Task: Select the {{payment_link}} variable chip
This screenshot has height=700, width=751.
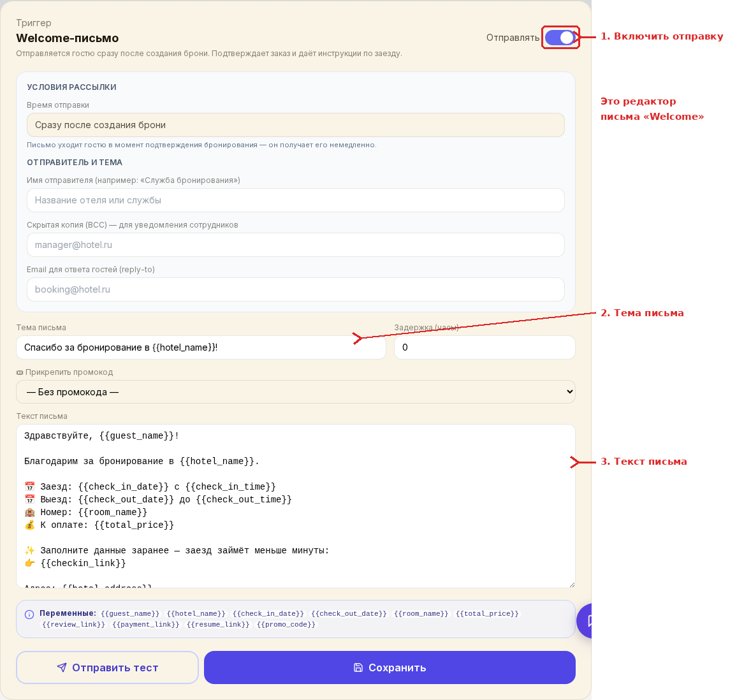Action: click(145, 624)
